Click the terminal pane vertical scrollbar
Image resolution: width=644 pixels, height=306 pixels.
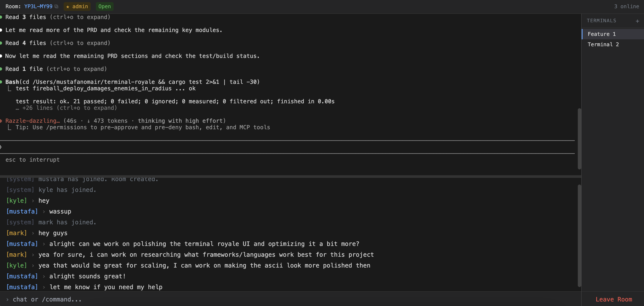579,139
